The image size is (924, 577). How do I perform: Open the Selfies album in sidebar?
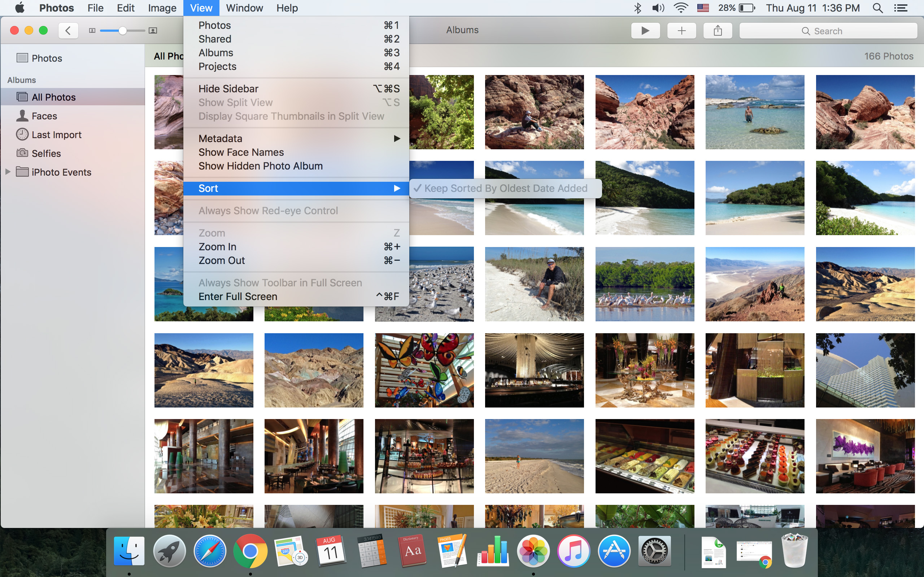click(x=46, y=153)
